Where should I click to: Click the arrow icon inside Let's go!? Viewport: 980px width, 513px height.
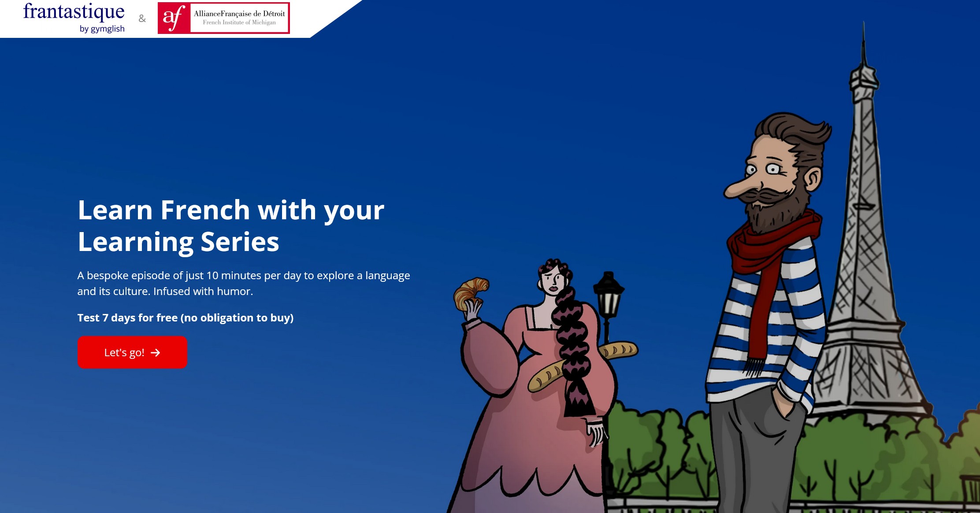coord(156,353)
